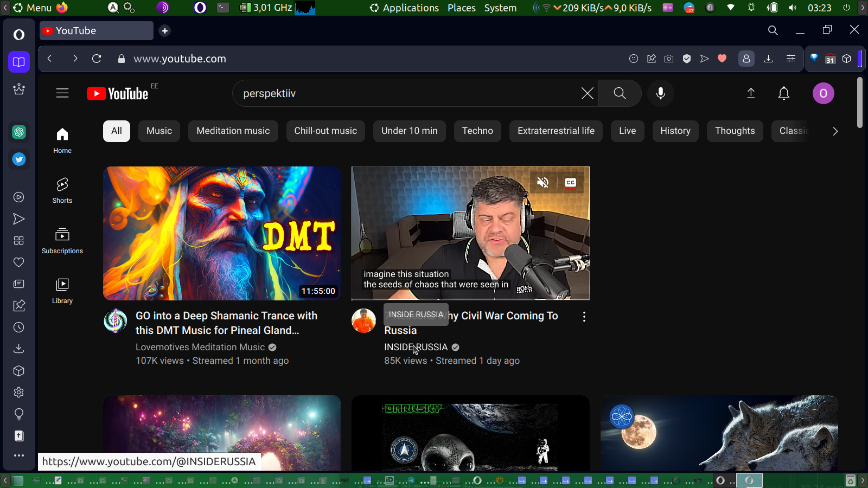The height and width of the screenshot is (488, 868).
Task: Open the System menu in top panel
Action: (x=500, y=8)
